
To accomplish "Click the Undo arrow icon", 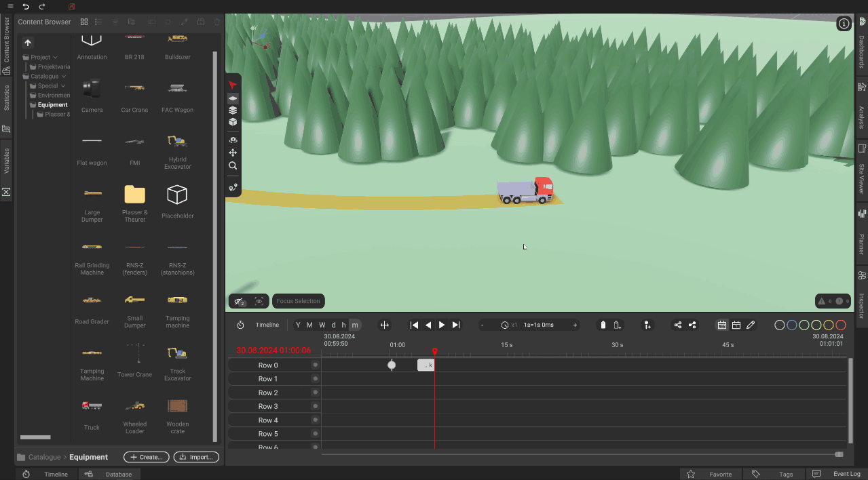I will tap(26, 6).
